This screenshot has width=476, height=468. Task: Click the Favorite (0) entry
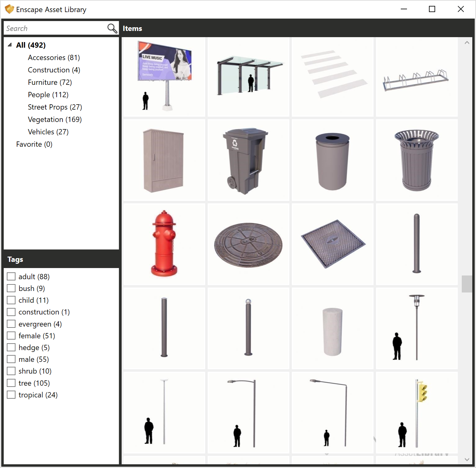point(34,144)
